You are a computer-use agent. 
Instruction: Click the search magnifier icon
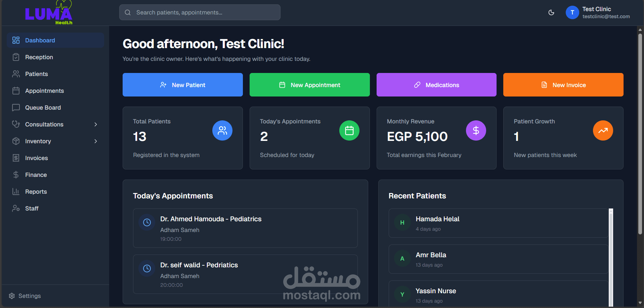[128, 12]
